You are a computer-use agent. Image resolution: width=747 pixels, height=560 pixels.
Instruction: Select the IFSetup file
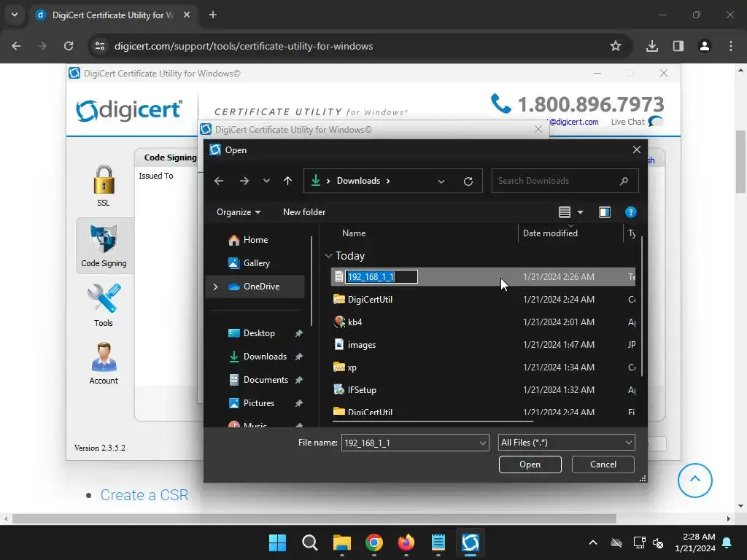pyautogui.click(x=483, y=390)
